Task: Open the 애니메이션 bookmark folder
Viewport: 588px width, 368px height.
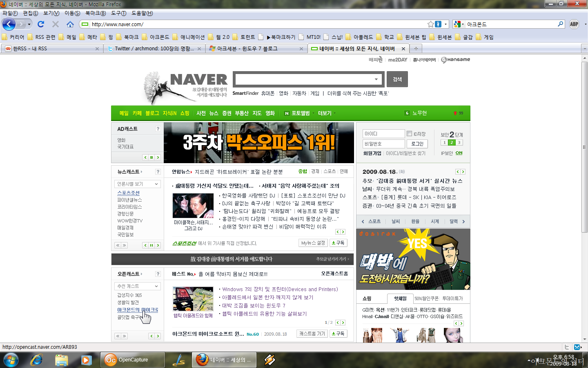Action: coord(189,37)
